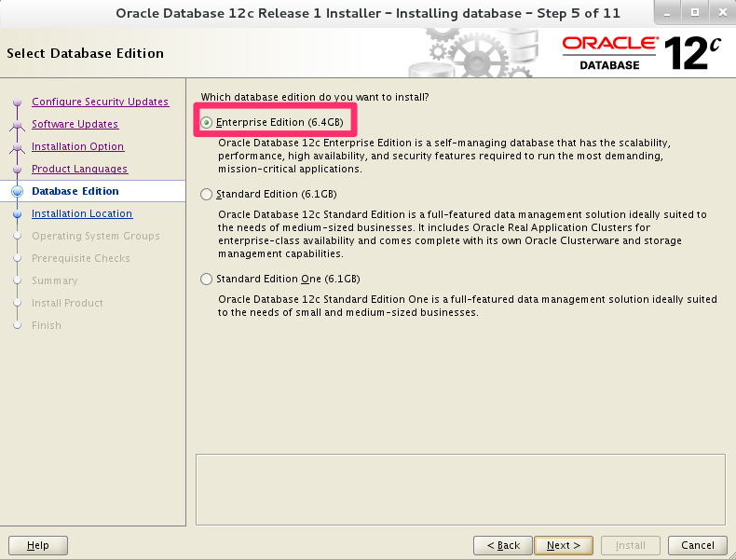Viewport: 736px width, 560px height.
Task: Choose the Standard Edition (6.1GB) option
Action: (207, 194)
